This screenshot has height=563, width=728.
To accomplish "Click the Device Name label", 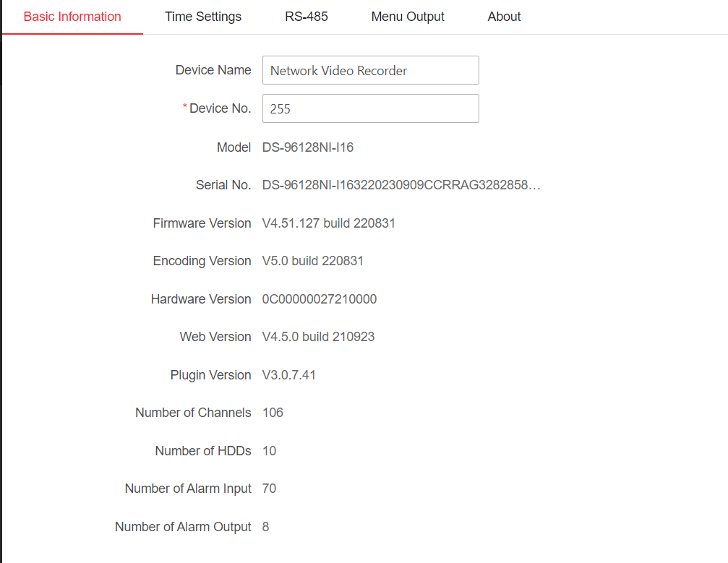I will point(213,70).
